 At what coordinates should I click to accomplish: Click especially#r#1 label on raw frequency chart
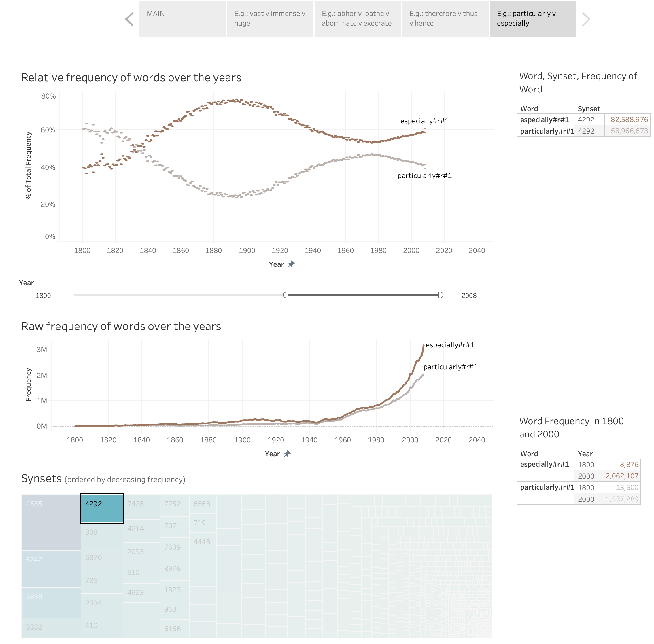tap(450, 345)
